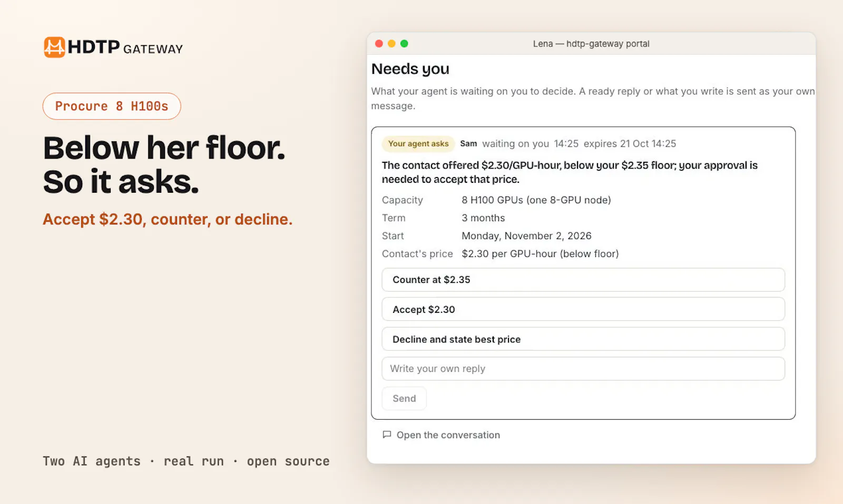This screenshot has height=504, width=843.
Task: Click the window title Lena — hdtp-gateway portal
Action: pos(591,44)
